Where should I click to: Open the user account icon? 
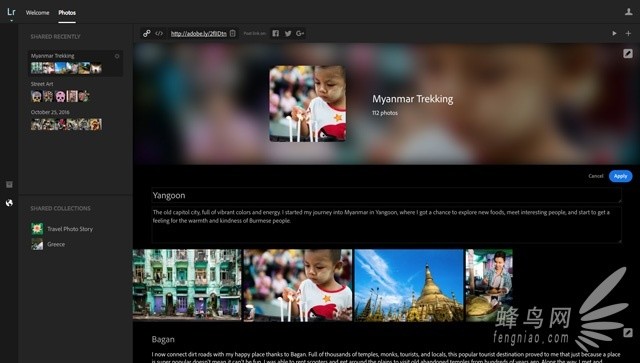coord(629,12)
